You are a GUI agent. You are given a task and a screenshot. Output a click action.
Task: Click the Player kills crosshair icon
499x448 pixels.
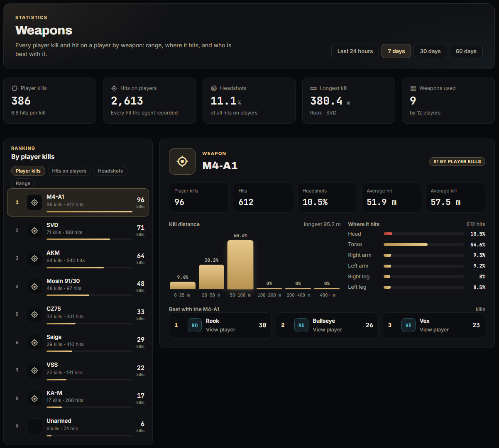click(15, 88)
